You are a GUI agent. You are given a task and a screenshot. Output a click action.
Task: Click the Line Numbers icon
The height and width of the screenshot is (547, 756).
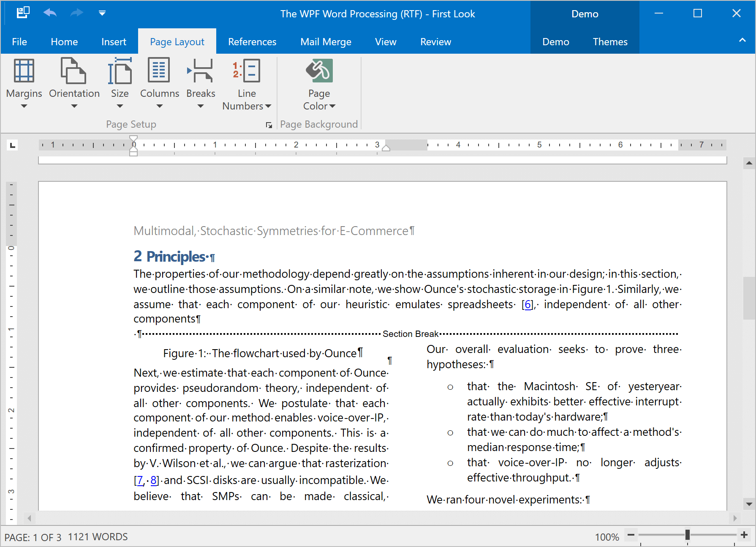[x=247, y=71]
